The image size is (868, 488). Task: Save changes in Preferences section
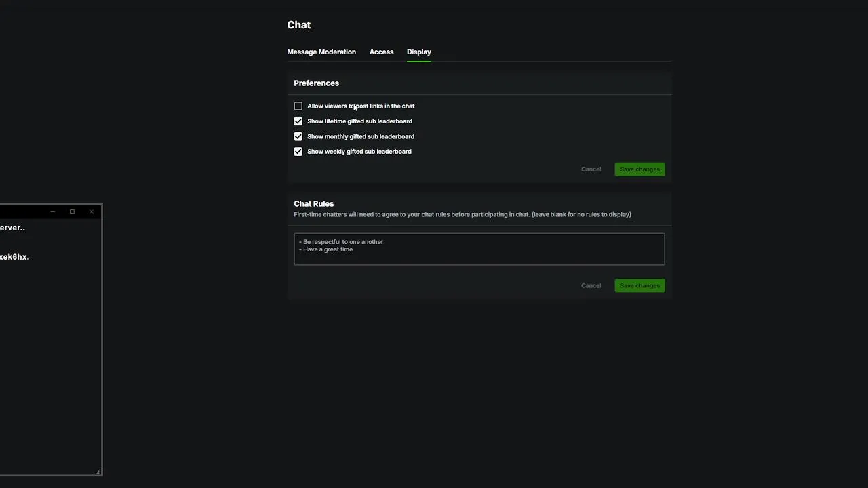tap(639, 169)
